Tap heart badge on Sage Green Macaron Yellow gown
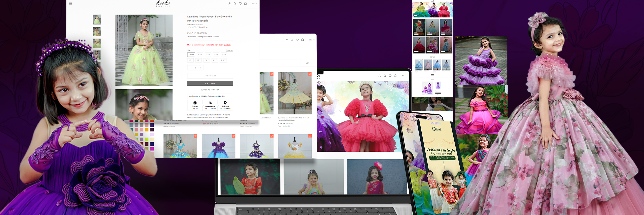 pyautogui.click(x=310, y=74)
